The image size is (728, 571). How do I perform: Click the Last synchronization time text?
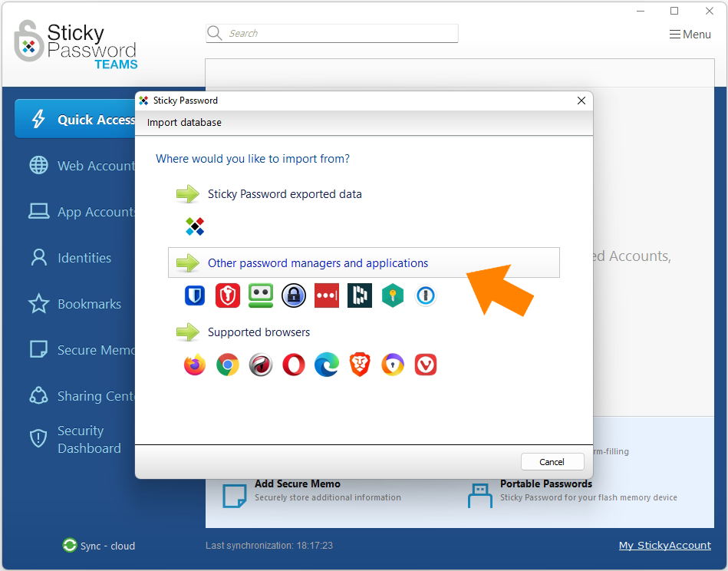(269, 546)
